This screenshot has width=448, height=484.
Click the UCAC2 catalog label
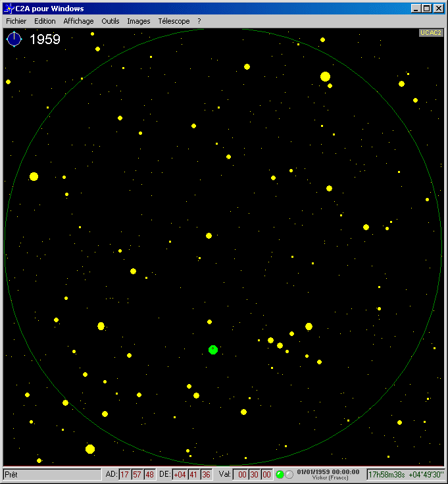pyautogui.click(x=431, y=33)
